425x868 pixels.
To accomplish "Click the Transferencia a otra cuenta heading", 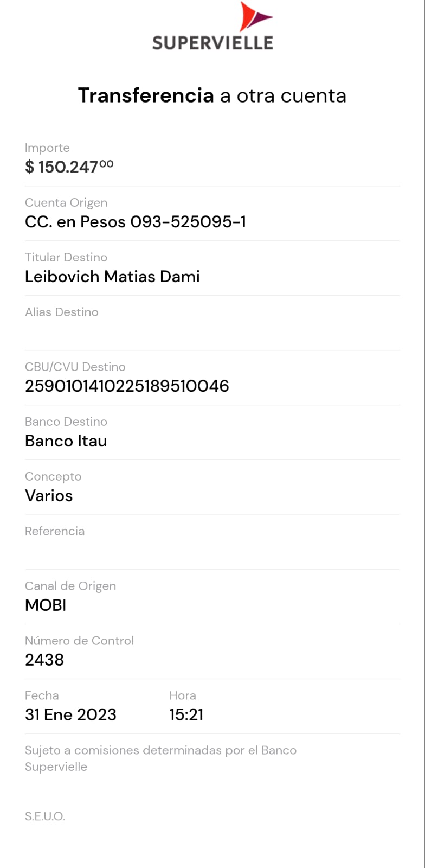I will tap(212, 95).
